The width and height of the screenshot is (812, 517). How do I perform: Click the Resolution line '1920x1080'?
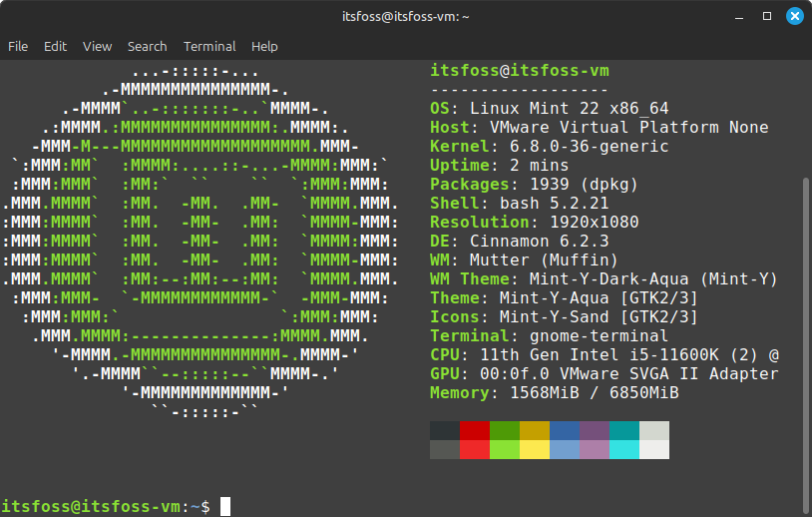(535, 223)
